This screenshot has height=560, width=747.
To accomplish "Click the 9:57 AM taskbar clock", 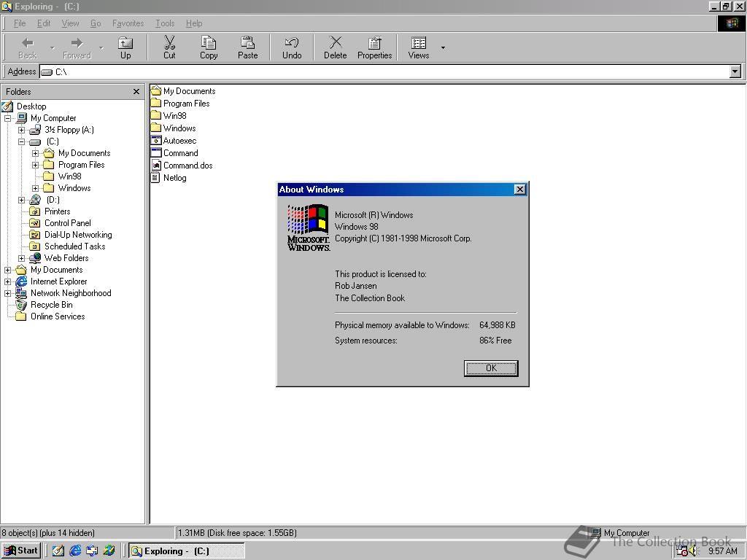I will tap(723, 551).
